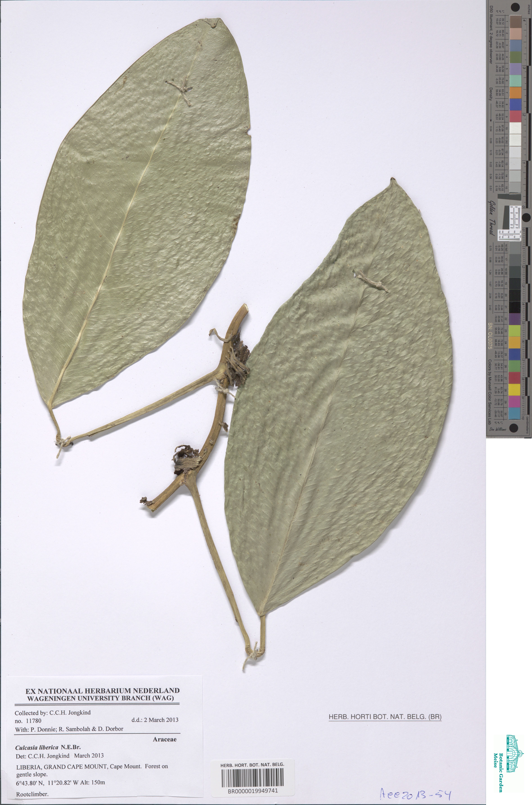Screen dimensions: 532x805
Task: Click 'D50 Illuminant, 2 degree observer' text
Action: (x=491, y=35)
